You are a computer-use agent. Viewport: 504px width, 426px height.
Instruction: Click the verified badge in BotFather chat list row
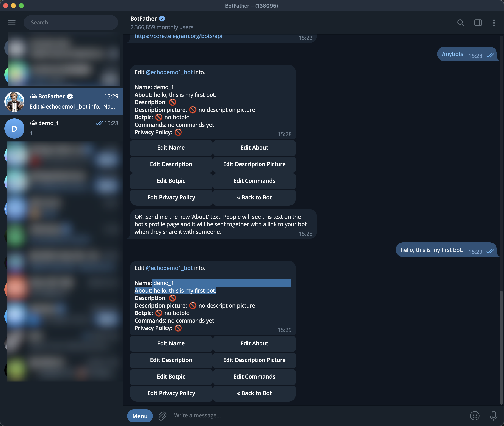coord(70,96)
